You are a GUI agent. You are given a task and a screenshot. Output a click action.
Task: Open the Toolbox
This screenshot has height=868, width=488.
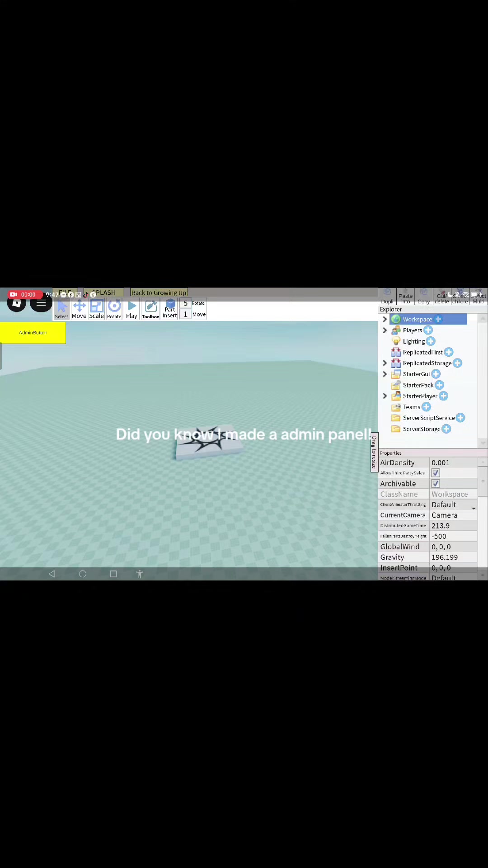click(150, 310)
